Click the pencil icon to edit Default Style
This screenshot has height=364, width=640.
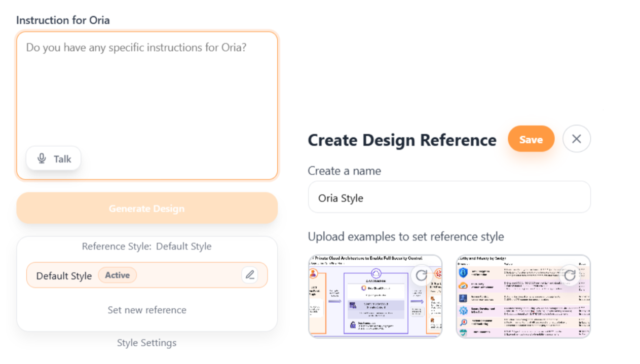pos(250,274)
